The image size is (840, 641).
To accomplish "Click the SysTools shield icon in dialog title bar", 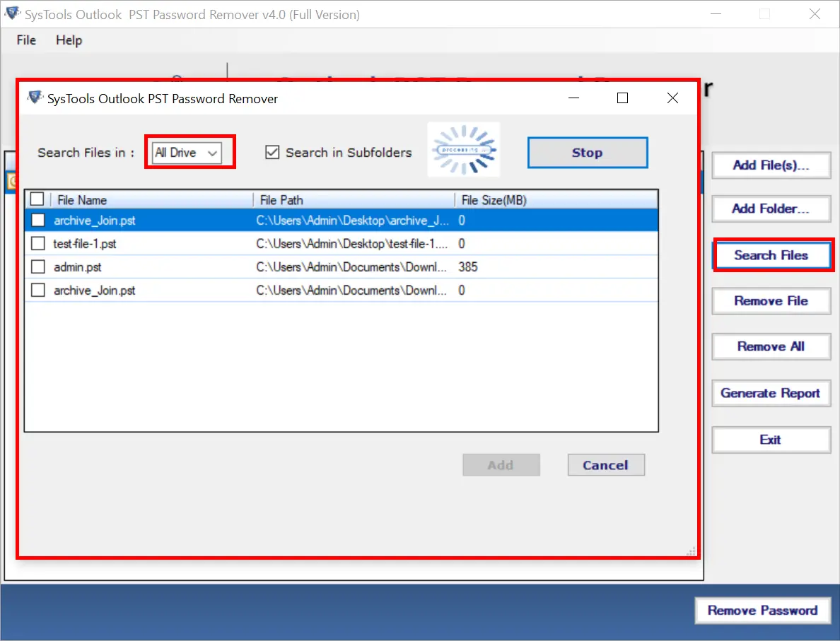I will click(x=35, y=98).
